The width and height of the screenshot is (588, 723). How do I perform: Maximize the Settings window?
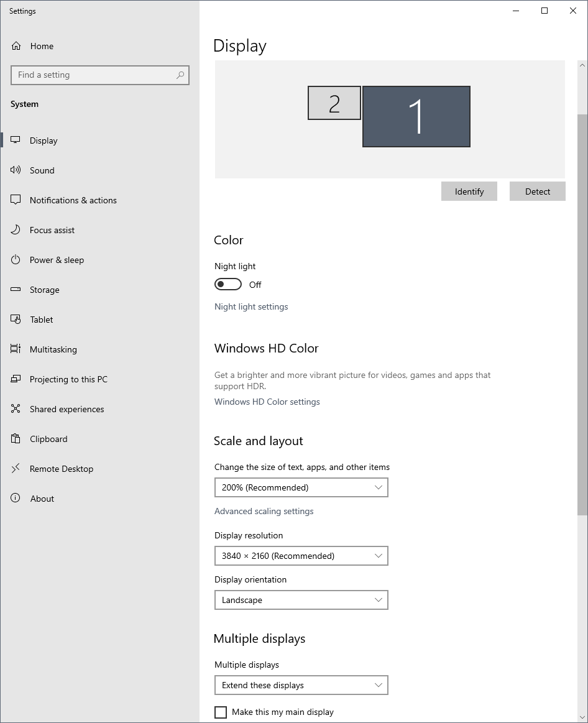click(x=544, y=11)
